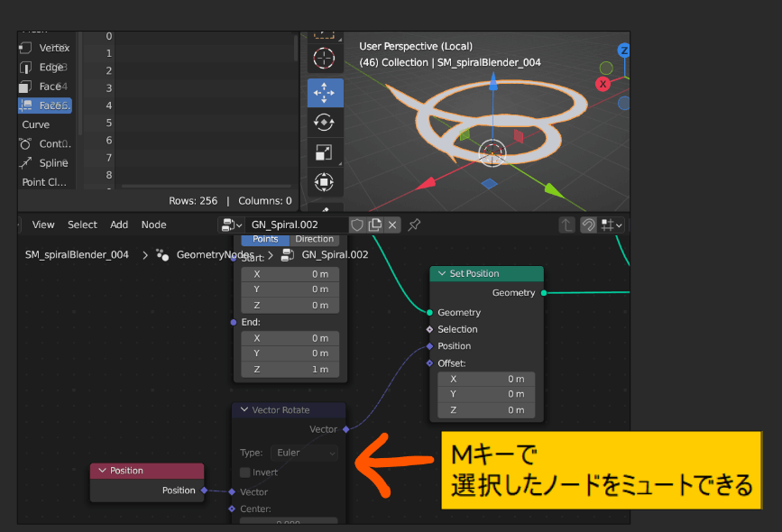The height and width of the screenshot is (532, 782).
Task: Select Edge domain in the spreadsheet
Action: [45, 67]
